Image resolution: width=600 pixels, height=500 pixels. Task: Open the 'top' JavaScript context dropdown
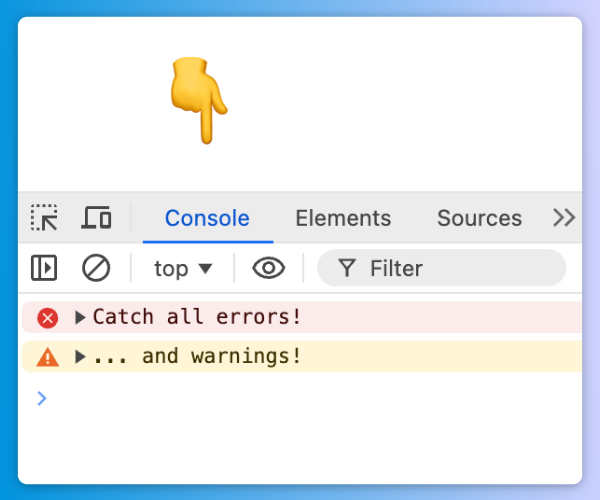(x=183, y=268)
